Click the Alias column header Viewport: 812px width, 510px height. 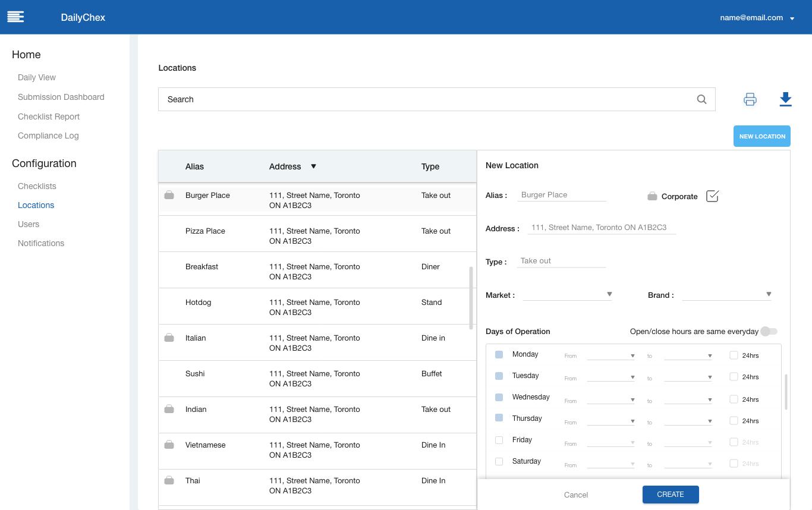(x=194, y=166)
